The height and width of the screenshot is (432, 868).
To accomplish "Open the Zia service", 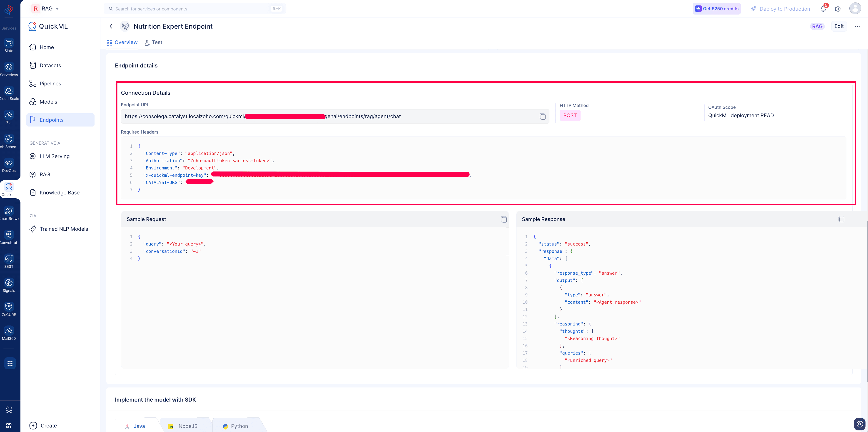I will click(x=9, y=117).
